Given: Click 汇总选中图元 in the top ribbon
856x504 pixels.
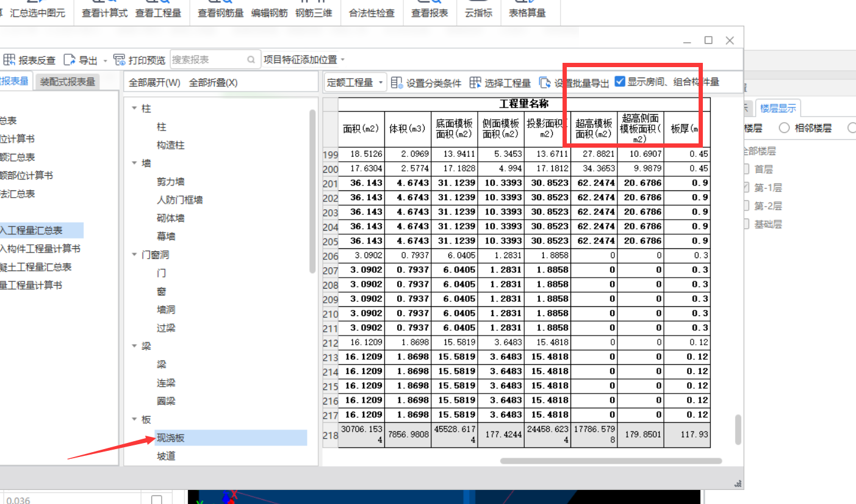Looking at the screenshot, I should tap(38, 13).
